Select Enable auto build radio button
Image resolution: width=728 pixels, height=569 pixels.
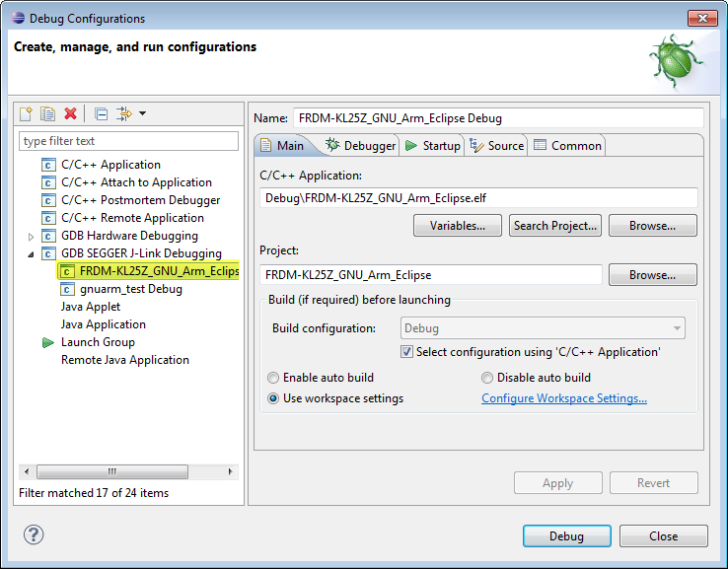click(x=273, y=378)
